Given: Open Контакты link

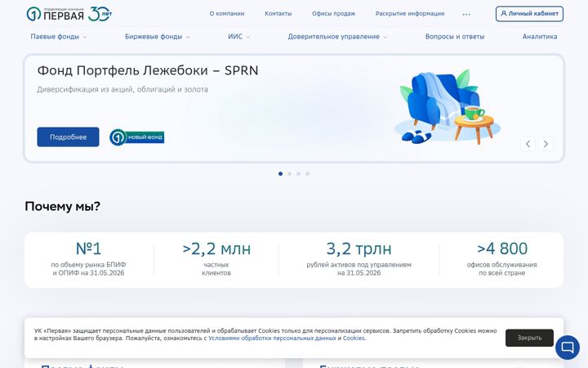Looking at the screenshot, I should tap(278, 14).
